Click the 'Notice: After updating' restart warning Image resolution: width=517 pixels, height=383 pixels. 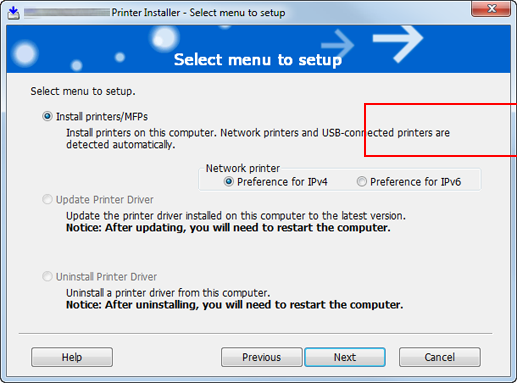pos(228,228)
